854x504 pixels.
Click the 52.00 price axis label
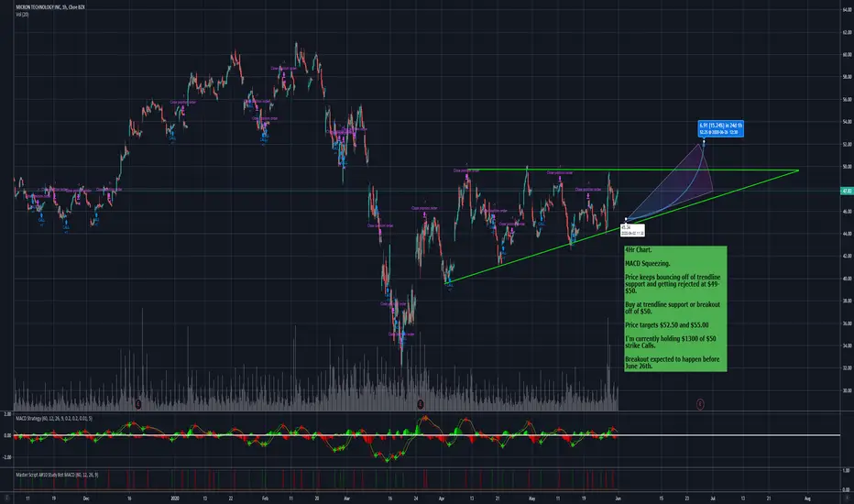(847, 144)
